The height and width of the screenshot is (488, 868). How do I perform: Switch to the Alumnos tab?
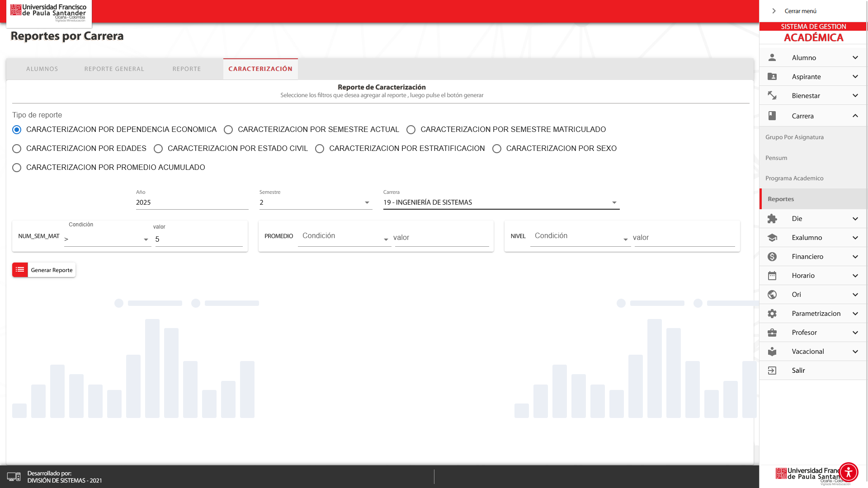pyautogui.click(x=42, y=69)
